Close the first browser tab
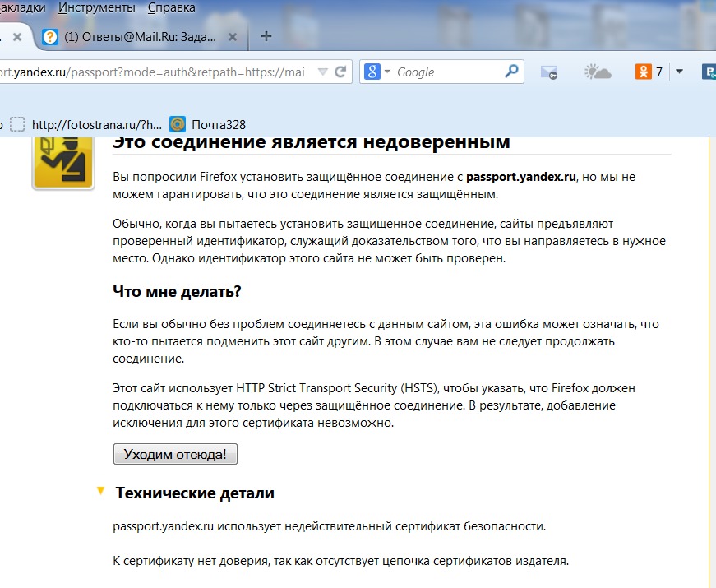The image size is (716, 588). pyautogui.click(x=17, y=37)
